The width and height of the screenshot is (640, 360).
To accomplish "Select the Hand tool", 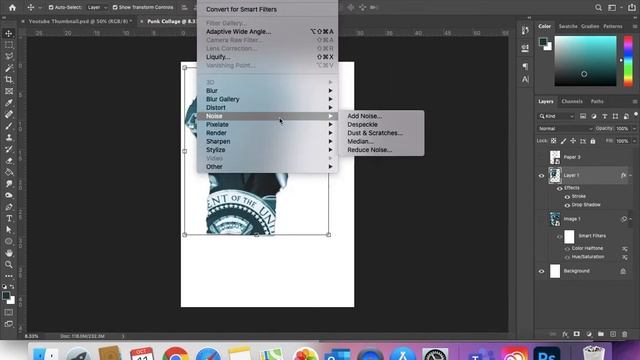I will point(9,253).
